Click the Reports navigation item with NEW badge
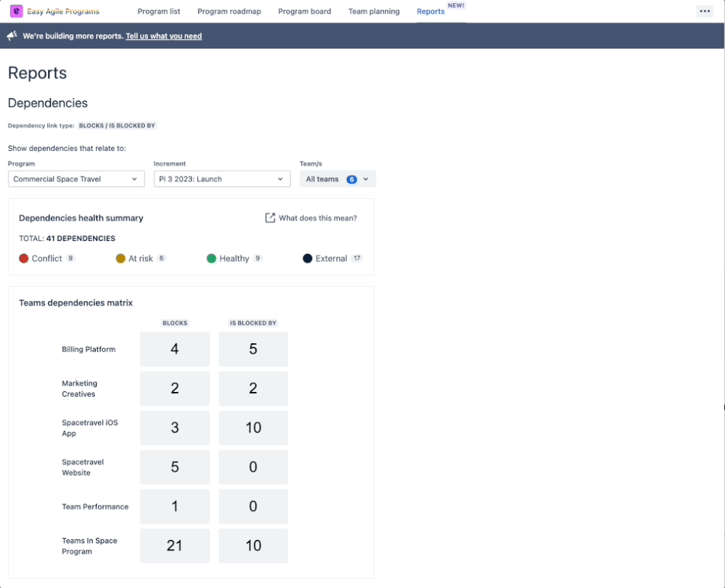 pyautogui.click(x=430, y=11)
